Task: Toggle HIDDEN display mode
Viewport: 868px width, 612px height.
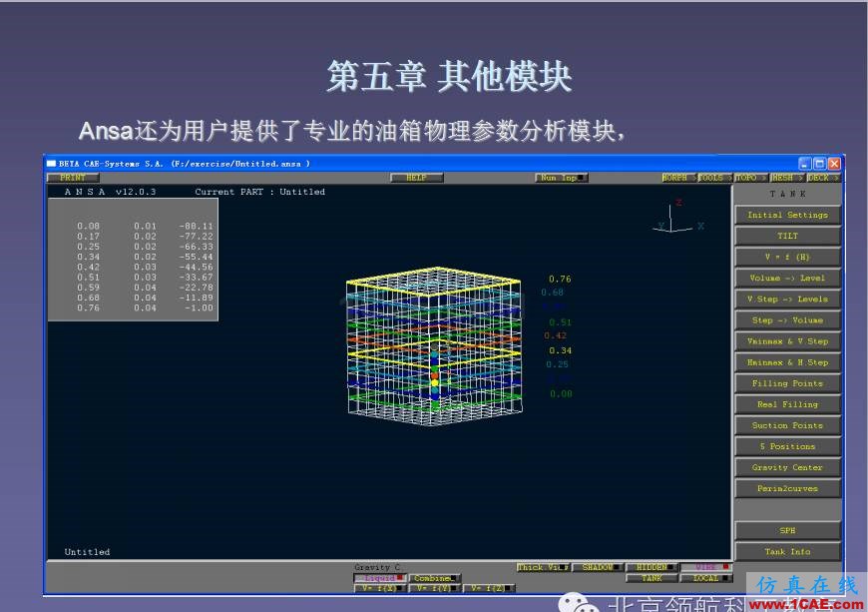Action: 651,567
